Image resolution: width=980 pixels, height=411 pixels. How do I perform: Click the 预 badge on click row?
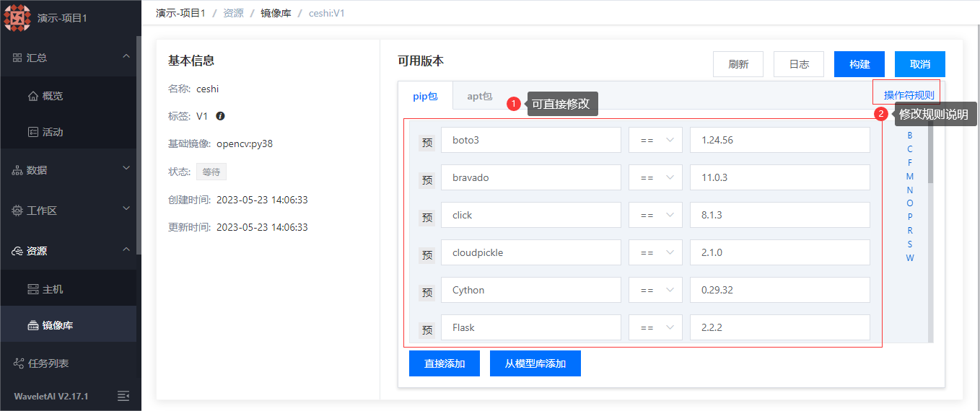coord(427,217)
